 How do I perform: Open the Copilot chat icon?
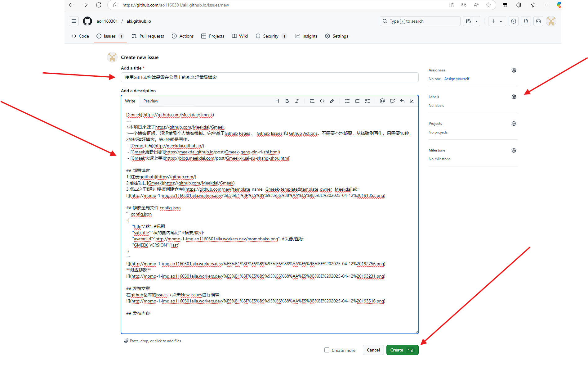[468, 21]
